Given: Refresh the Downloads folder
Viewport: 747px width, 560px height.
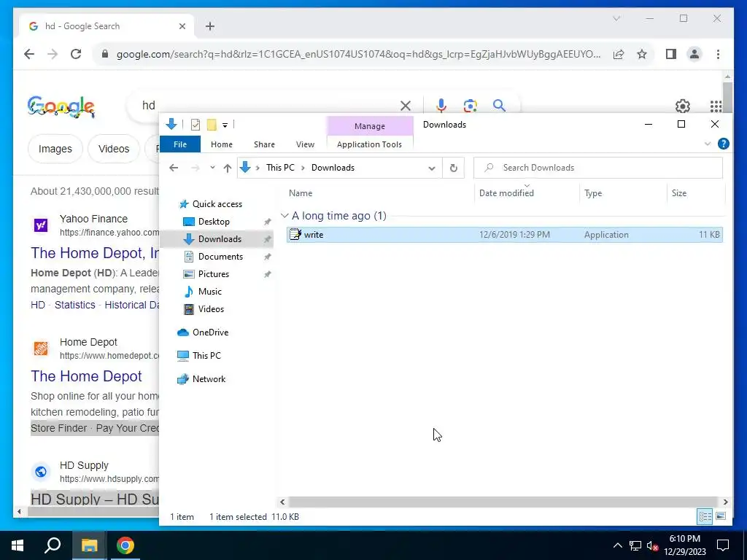Looking at the screenshot, I should (454, 168).
